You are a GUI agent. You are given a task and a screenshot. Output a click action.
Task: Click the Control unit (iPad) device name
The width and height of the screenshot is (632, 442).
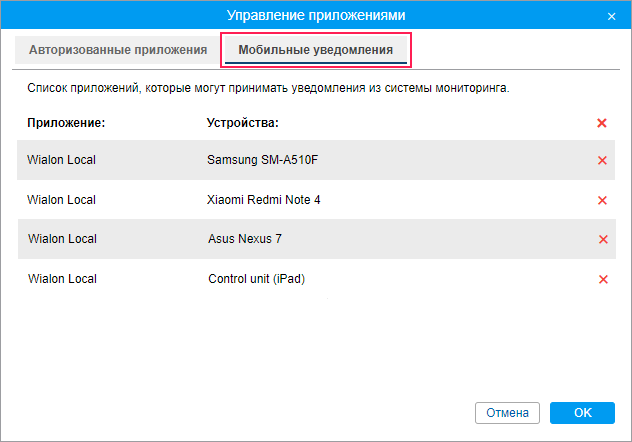tap(256, 279)
